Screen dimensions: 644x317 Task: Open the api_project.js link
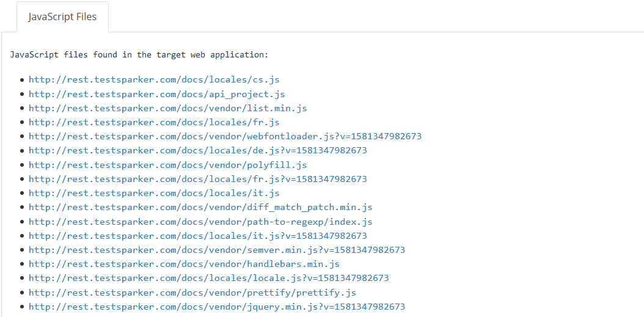(156, 94)
